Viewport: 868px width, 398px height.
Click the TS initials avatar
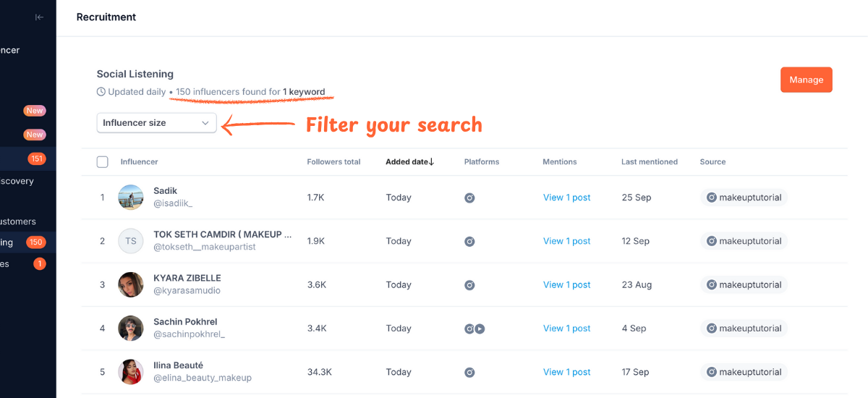point(131,241)
